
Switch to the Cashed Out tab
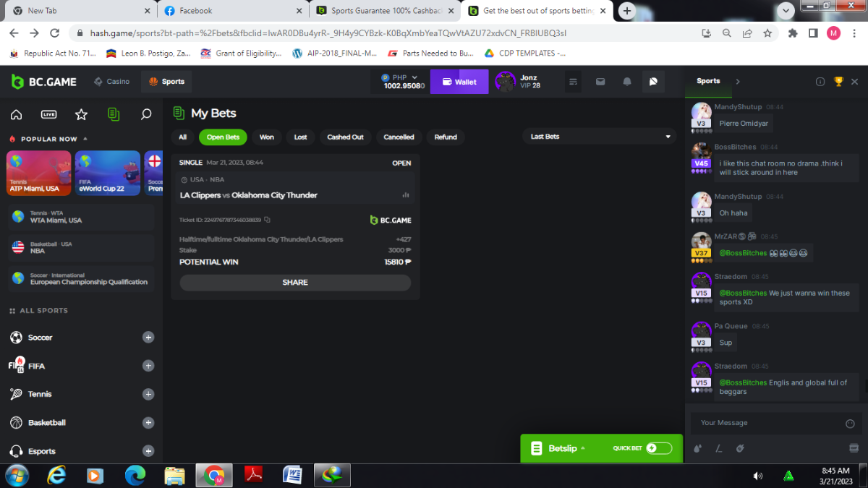coord(345,137)
